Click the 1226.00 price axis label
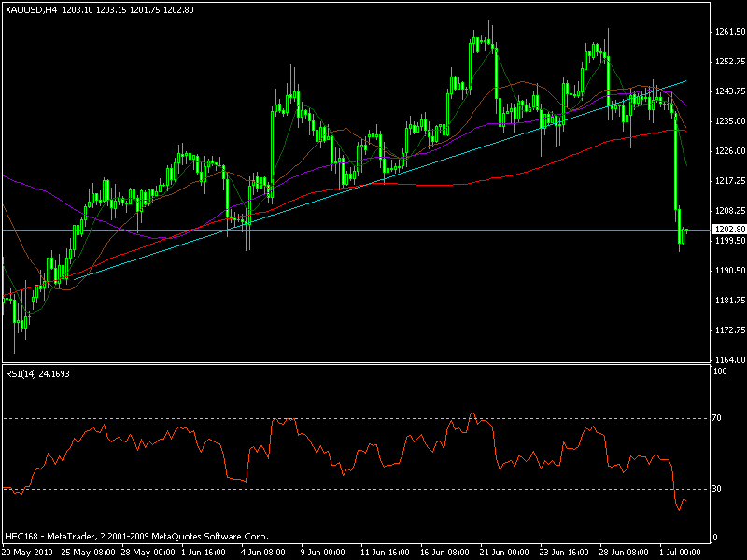 730,151
